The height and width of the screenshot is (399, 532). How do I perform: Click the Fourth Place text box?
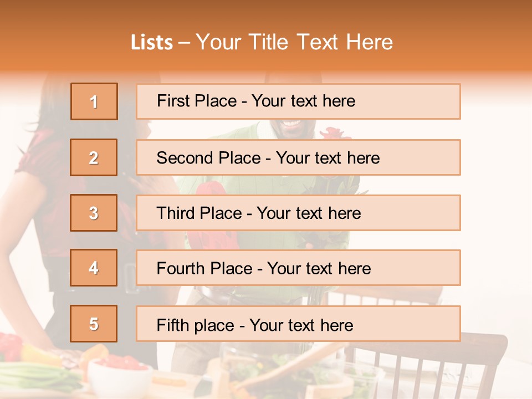[298, 268]
